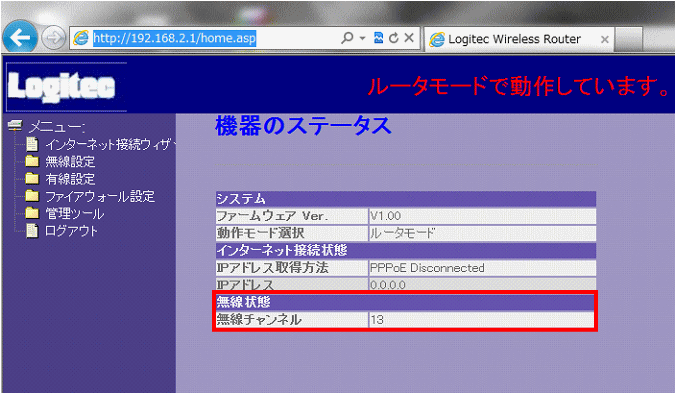The image size is (675, 393).
Task: Click the folder icon beside 無線設定
Action: pos(32,161)
